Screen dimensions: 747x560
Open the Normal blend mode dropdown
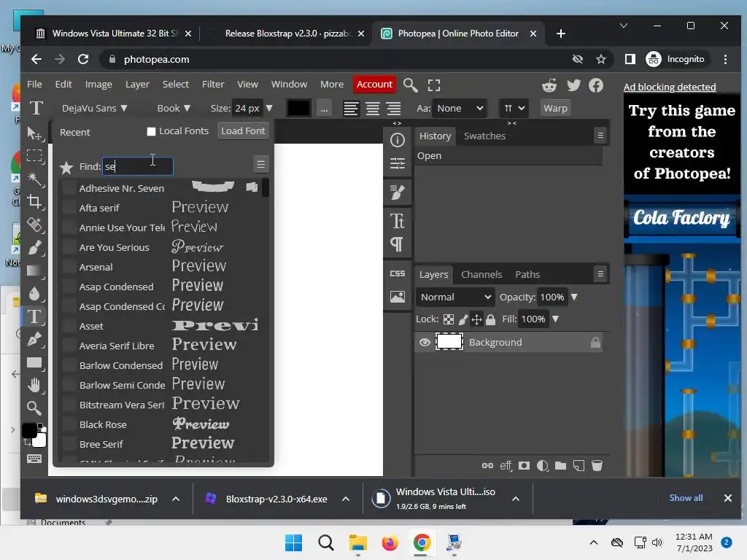point(455,297)
